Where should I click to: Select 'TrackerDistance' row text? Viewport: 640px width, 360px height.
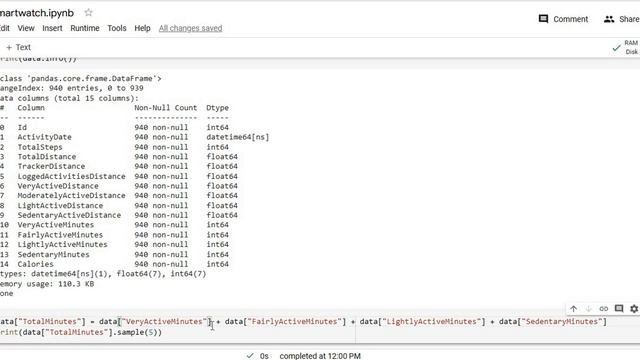51,166
